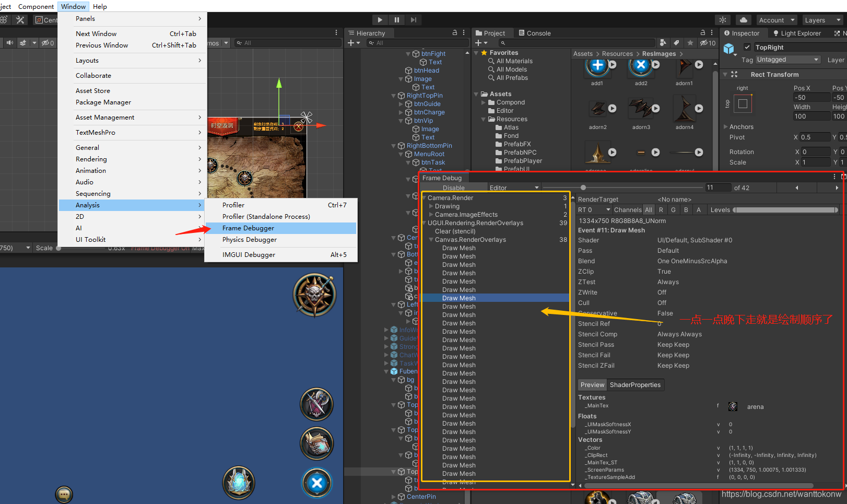The image size is (847, 504).
Task: Click the blue X button in Game view
Action: 317,483
